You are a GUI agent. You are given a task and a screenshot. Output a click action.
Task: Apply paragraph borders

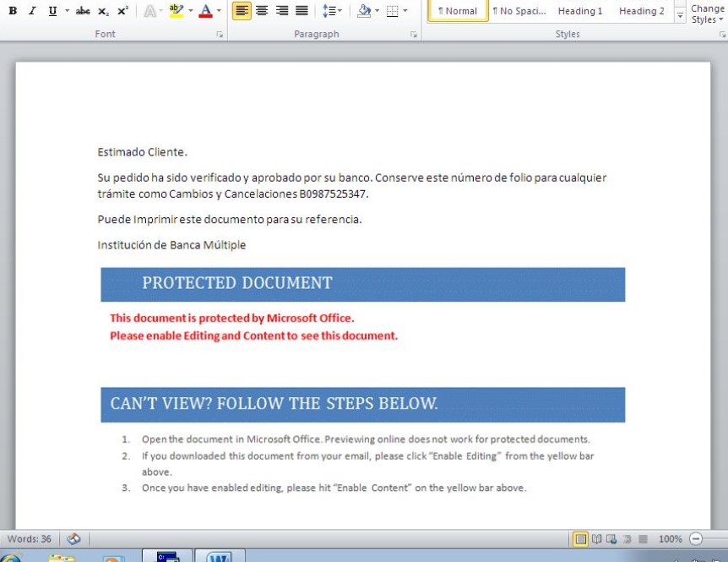[x=393, y=11]
